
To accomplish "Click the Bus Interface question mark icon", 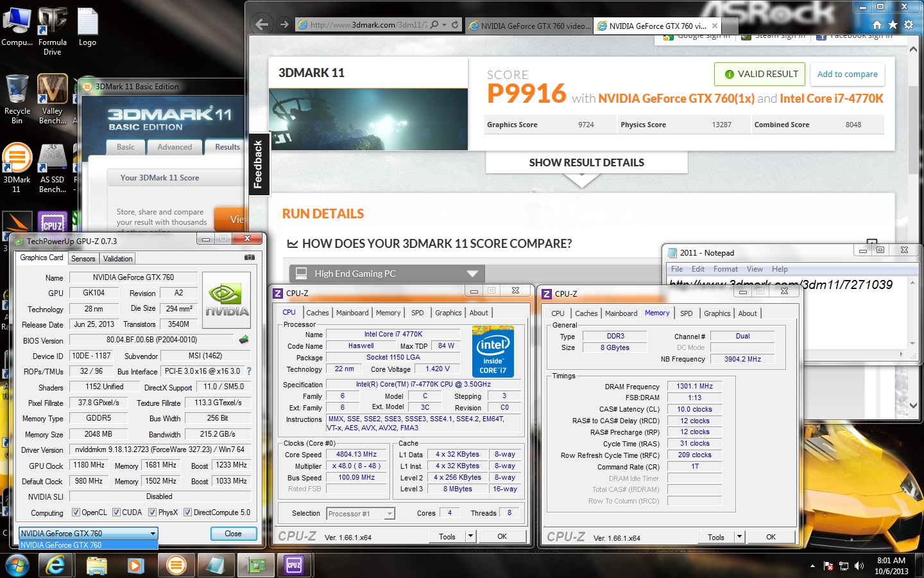I will coord(249,371).
